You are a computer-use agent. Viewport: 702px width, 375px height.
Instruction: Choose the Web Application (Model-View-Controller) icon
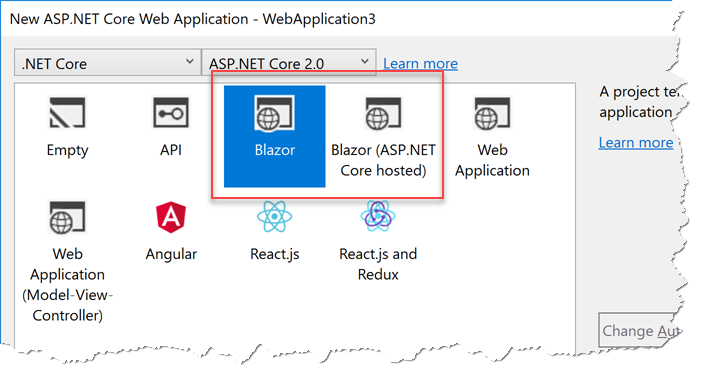click(x=67, y=217)
